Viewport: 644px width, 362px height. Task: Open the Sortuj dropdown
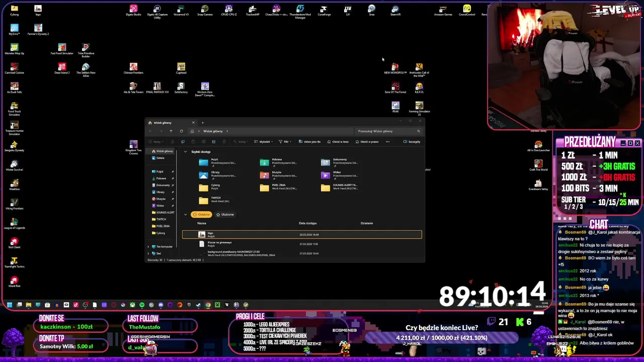(x=242, y=142)
